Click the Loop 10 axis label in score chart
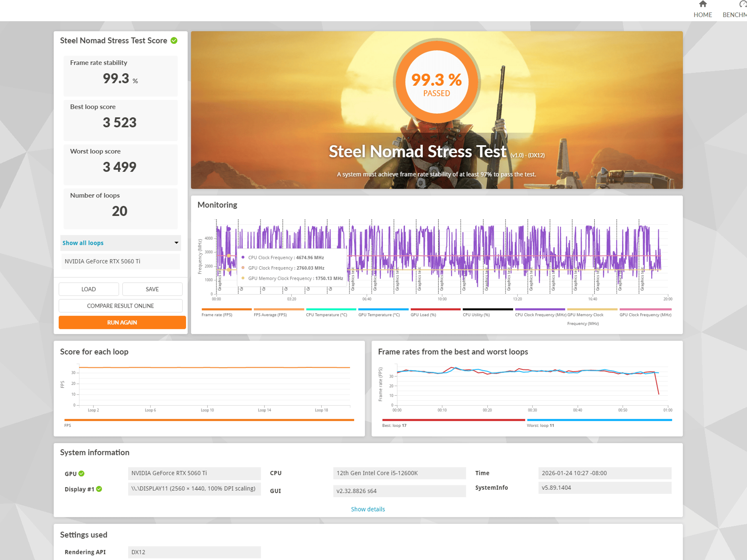 (x=207, y=410)
